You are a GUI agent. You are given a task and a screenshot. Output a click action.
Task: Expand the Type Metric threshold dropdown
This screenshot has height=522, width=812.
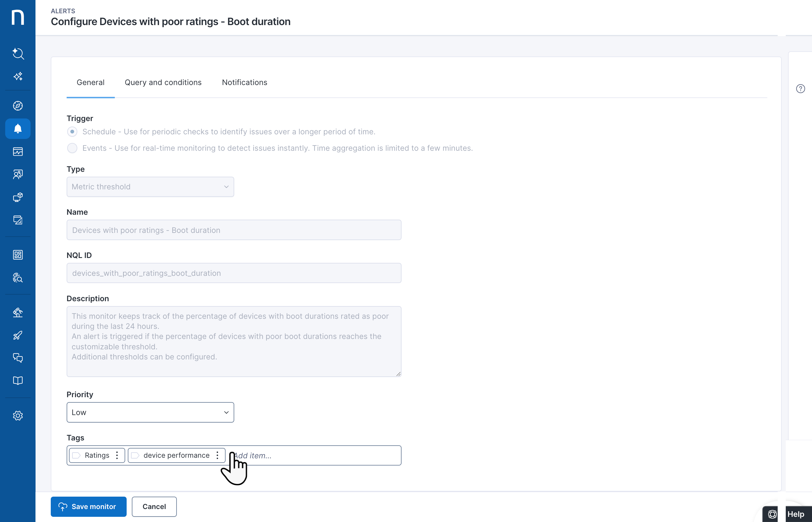150,187
